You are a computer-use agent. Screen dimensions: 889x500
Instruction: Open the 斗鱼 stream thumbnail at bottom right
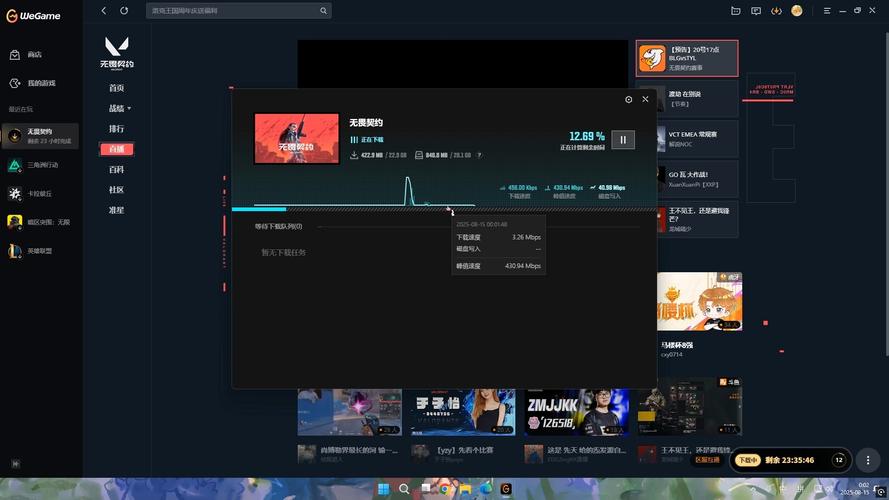tap(690, 407)
